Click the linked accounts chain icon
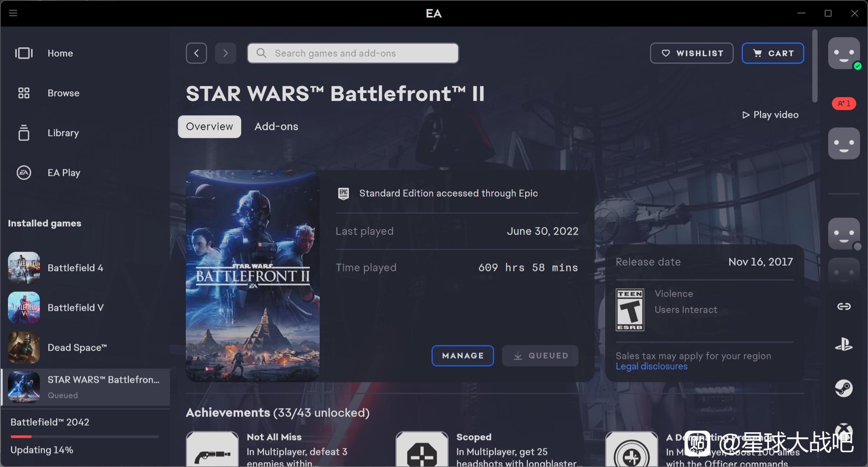This screenshot has width=868, height=467. (x=844, y=306)
